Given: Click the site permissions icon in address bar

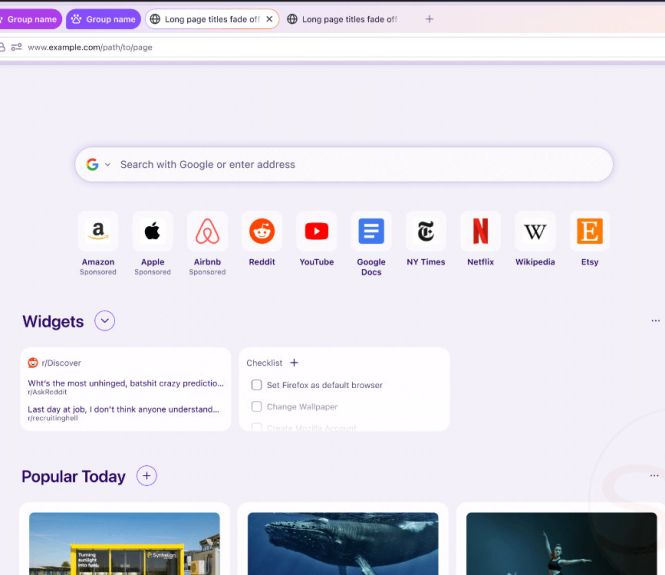Looking at the screenshot, I should click(16, 47).
